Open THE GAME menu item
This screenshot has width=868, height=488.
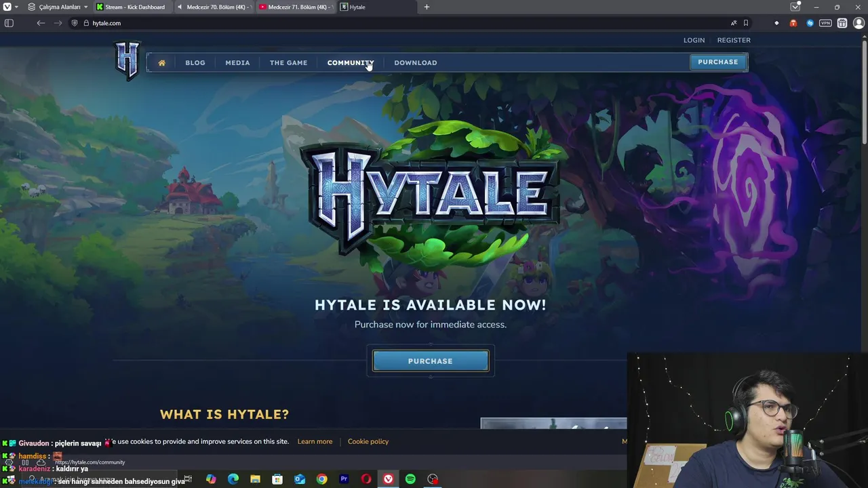288,63
